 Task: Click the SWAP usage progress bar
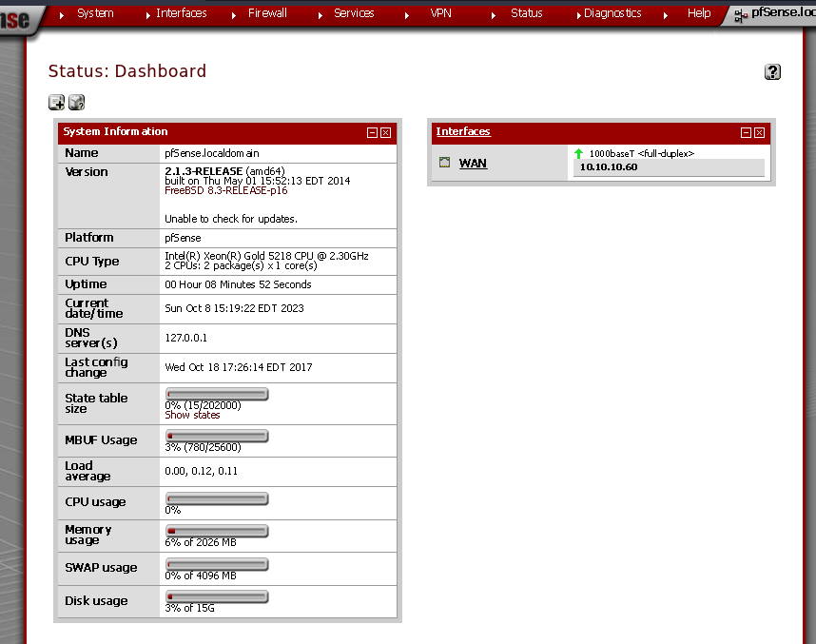(x=217, y=564)
